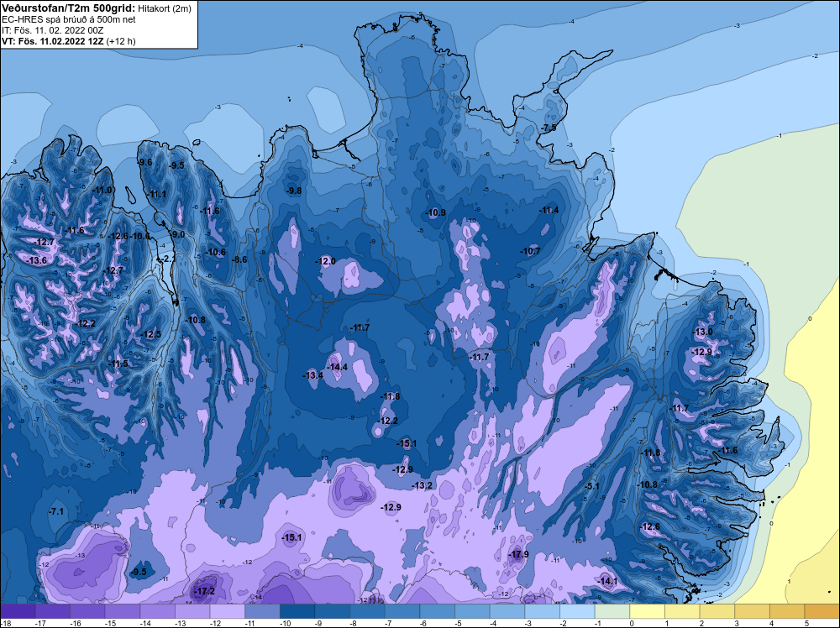Click the -11.5 temperature label

[118, 364]
